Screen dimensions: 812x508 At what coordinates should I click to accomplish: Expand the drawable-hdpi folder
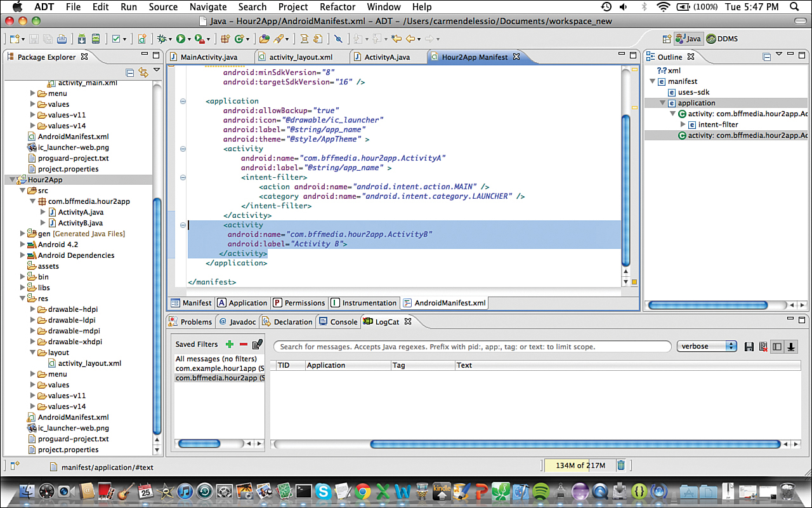click(34, 309)
